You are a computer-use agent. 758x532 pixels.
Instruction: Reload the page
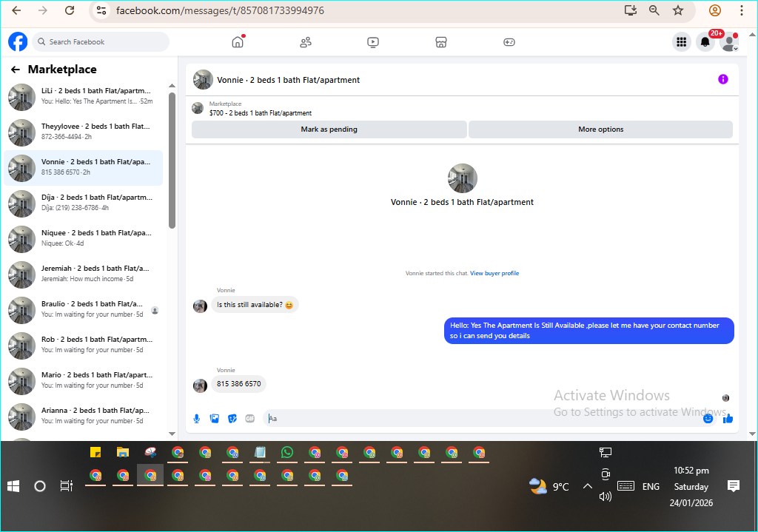(70, 10)
